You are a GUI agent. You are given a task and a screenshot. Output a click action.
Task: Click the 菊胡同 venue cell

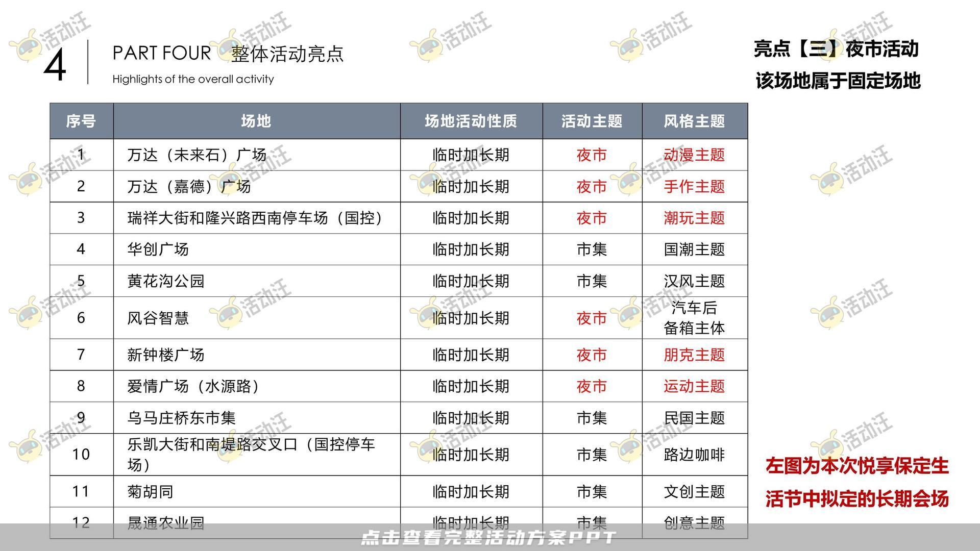click(x=256, y=491)
